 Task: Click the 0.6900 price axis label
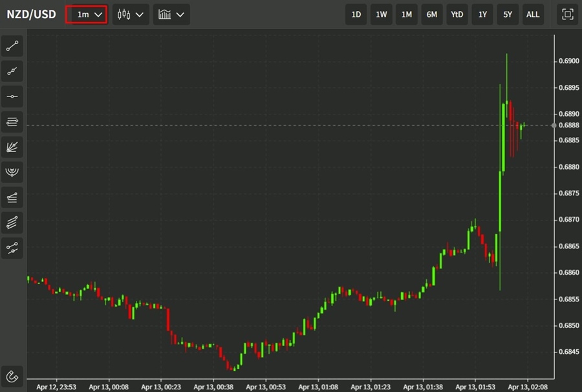point(568,61)
